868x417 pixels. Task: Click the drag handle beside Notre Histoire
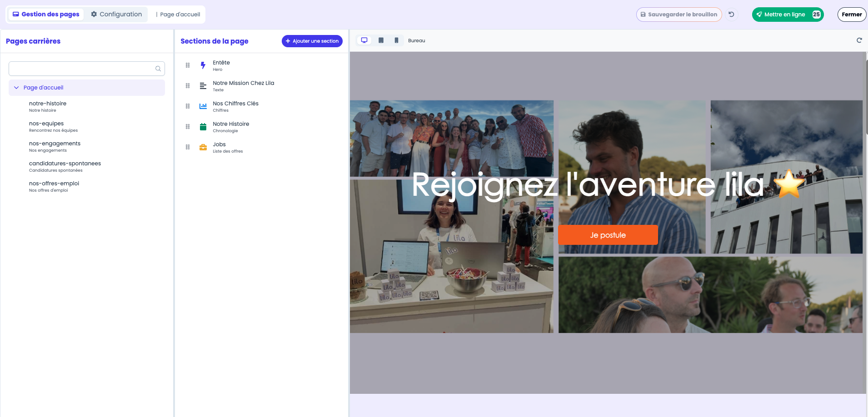188,127
